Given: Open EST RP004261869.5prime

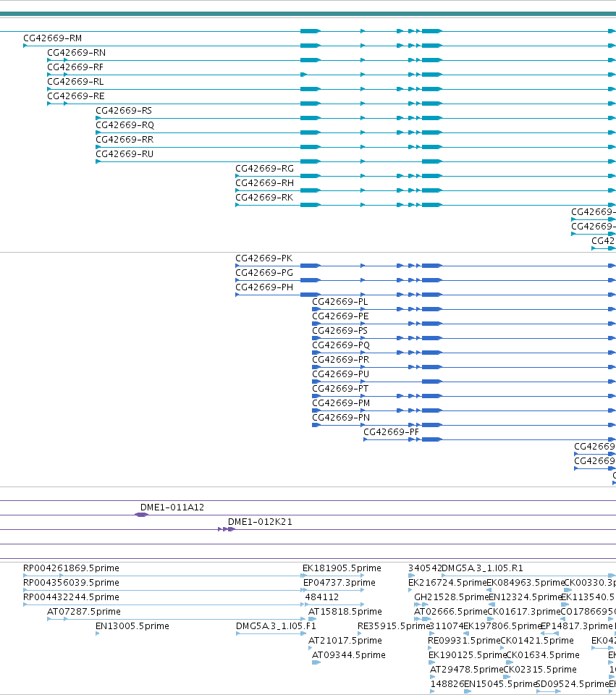Looking at the screenshot, I should [71, 568].
